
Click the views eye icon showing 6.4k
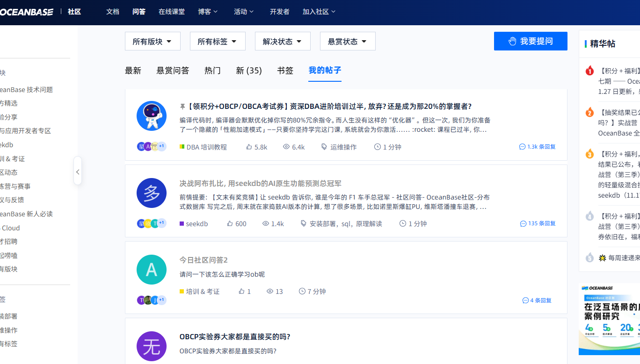coord(286,147)
